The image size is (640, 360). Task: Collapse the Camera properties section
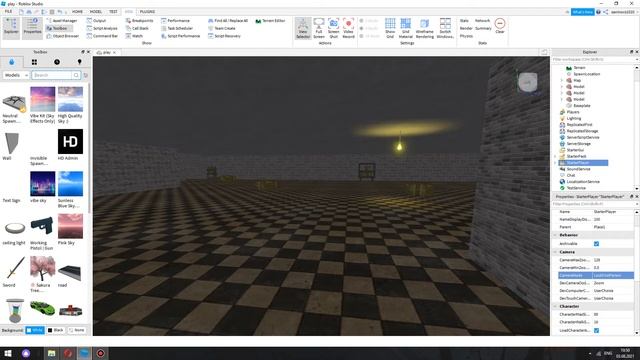click(555, 252)
